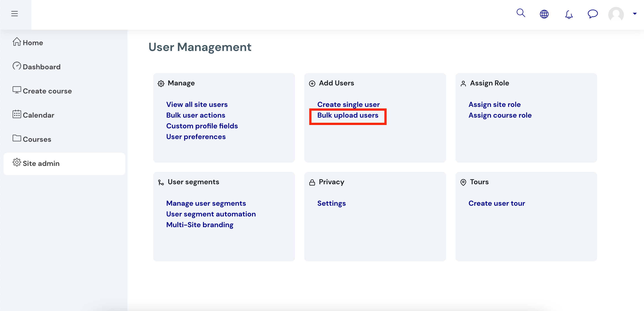Screen dimensions: 644x311
Task: Select Site admin in sidebar
Action: point(64,163)
